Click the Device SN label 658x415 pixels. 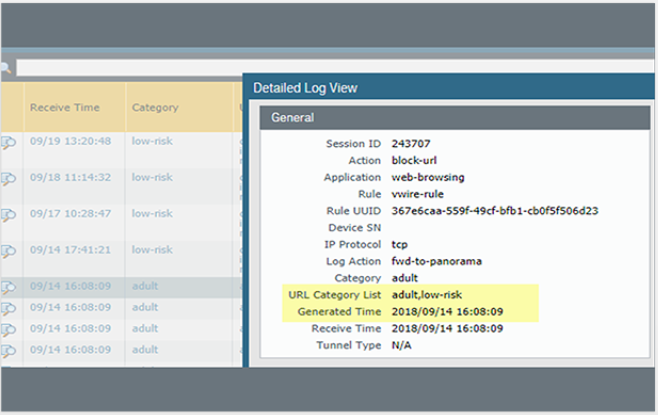tap(355, 227)
